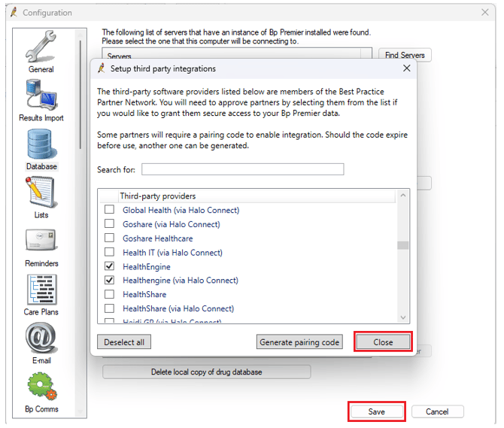Click Delete local copy of drug database
This screenshot has width=504, height=428.
pos(206,372)
